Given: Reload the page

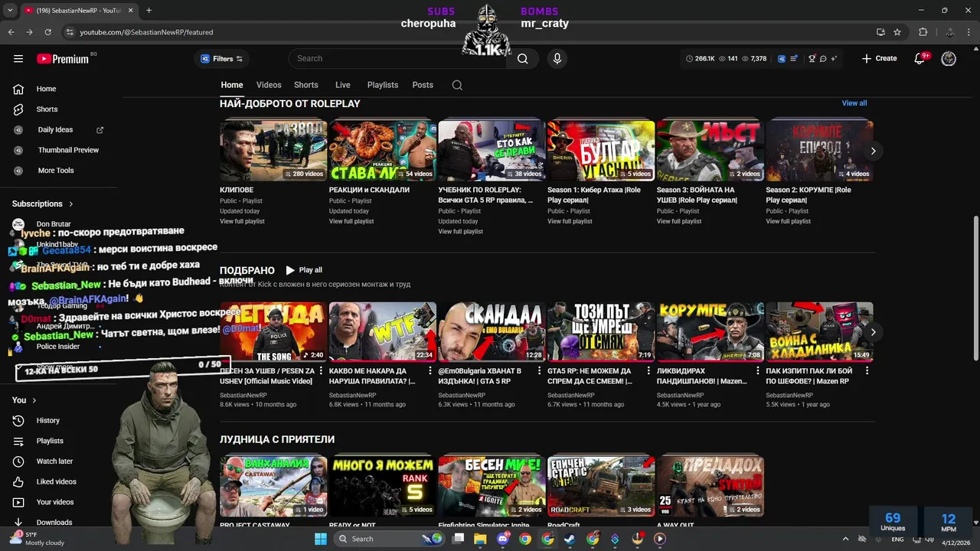Looking at the screenshot, I should tap(47, 32).
